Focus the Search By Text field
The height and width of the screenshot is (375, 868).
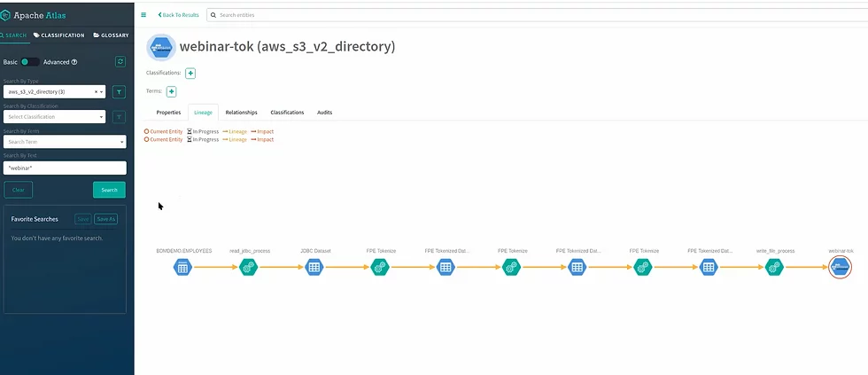point(65,168)
